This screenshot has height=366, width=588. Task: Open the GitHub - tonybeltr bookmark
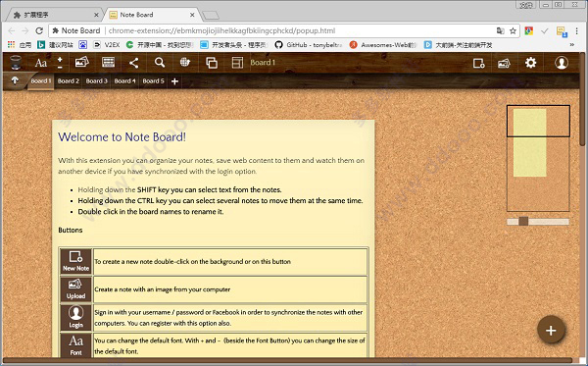click(309, 45)
